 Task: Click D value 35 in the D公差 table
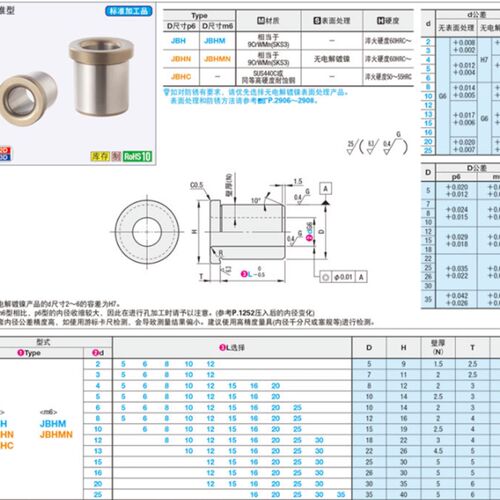(428, 299)
